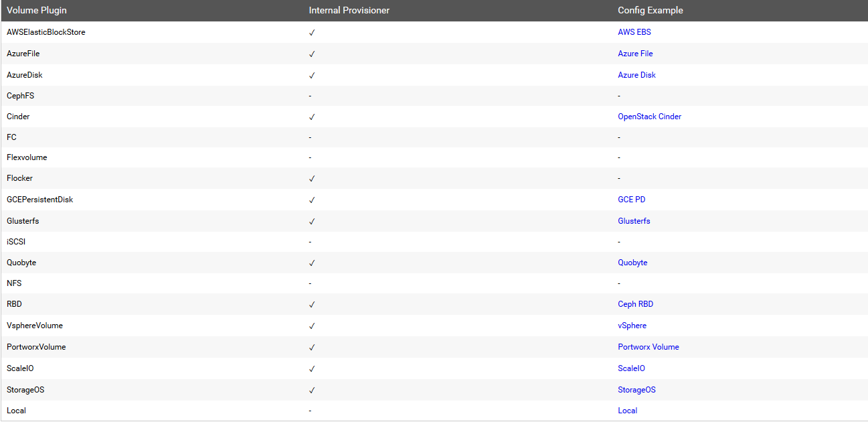This screenshot has height=424, width=868.
Task: Click the Config Example column header
Action: 650,11
